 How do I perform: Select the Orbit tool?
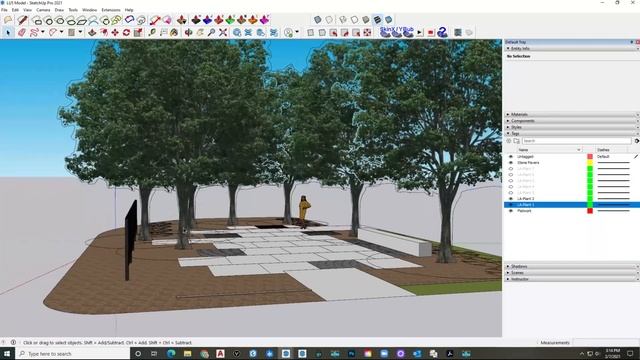(x=189, y=32)
